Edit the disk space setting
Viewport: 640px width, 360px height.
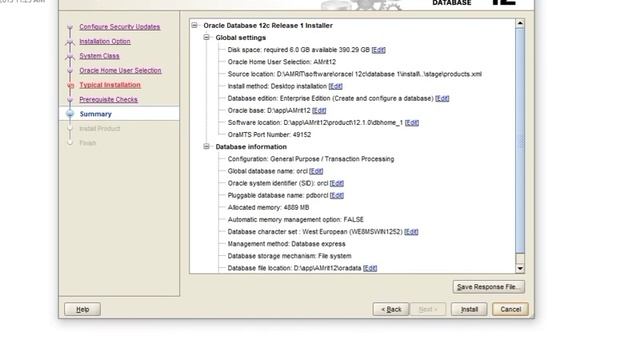(x=378, y=50)
